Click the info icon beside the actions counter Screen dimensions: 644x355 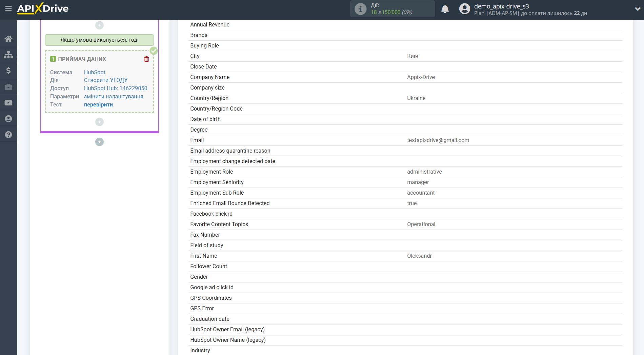[x=360, y=9]
